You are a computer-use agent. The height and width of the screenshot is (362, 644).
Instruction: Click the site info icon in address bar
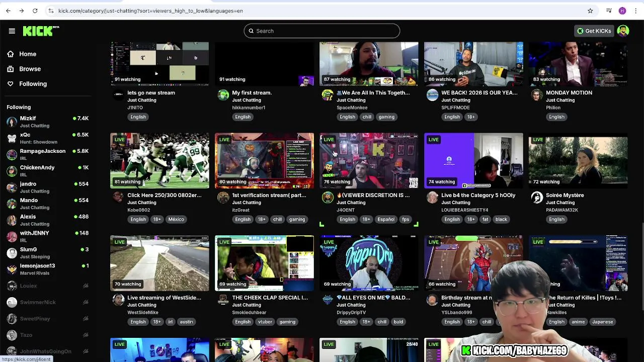click(x=51, y=11)
